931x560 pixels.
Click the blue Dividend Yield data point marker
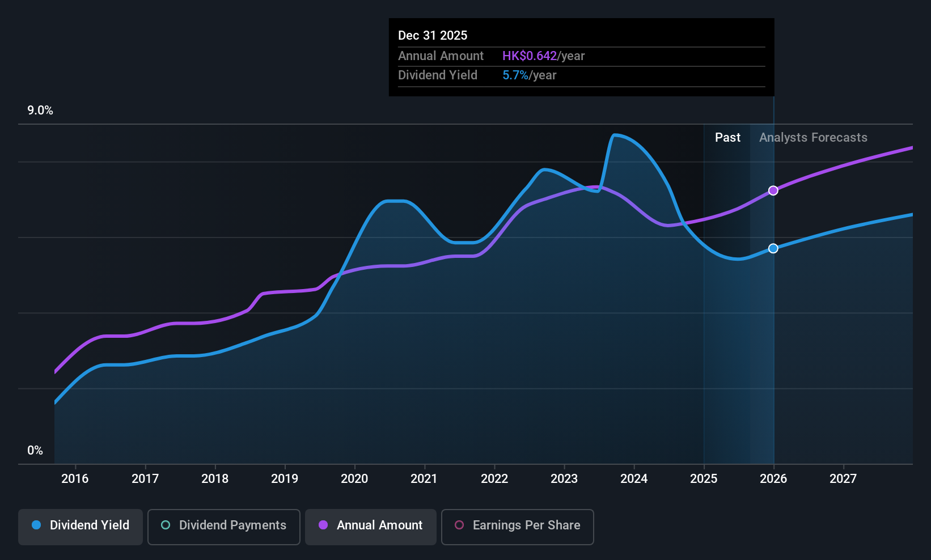(x=773, y=248)
